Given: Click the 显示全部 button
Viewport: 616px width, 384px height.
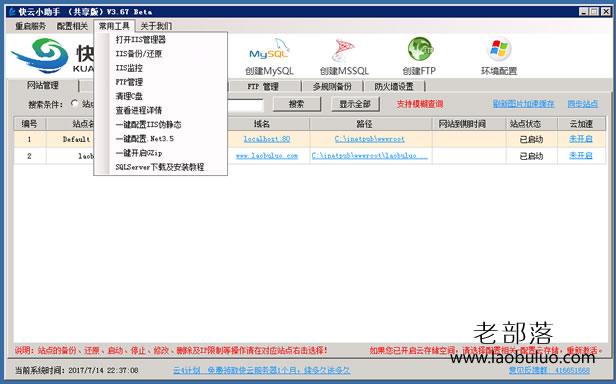Looking at the screenshot, I should click(355, 104).
